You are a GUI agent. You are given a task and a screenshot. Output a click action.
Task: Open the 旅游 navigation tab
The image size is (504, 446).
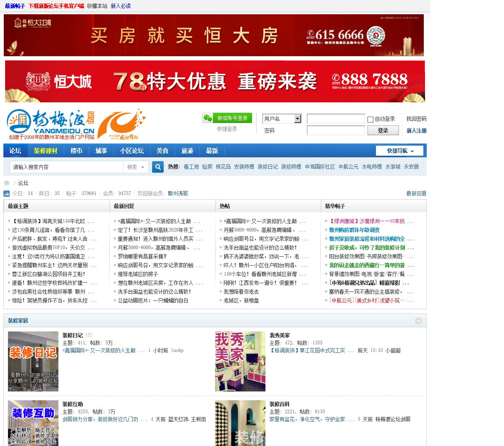click(187, 151)
